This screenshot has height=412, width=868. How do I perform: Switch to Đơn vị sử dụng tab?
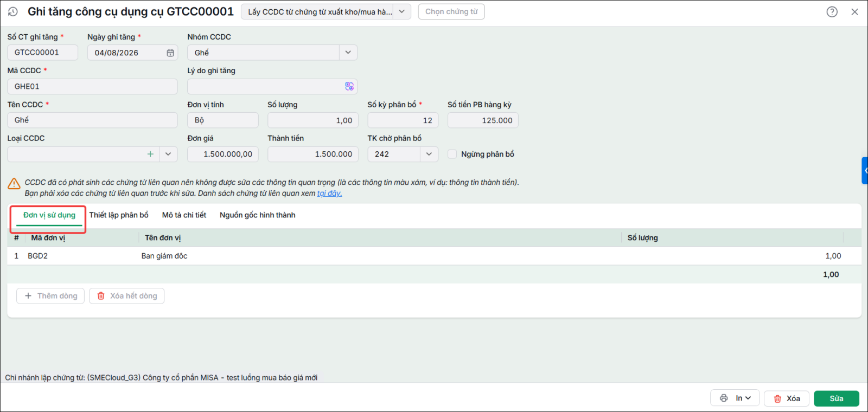pos(49,215)
